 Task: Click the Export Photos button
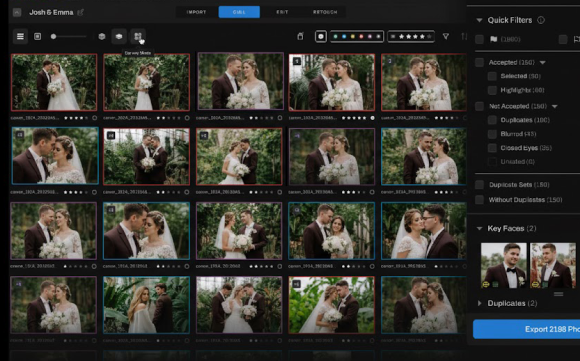click(526, 329)
